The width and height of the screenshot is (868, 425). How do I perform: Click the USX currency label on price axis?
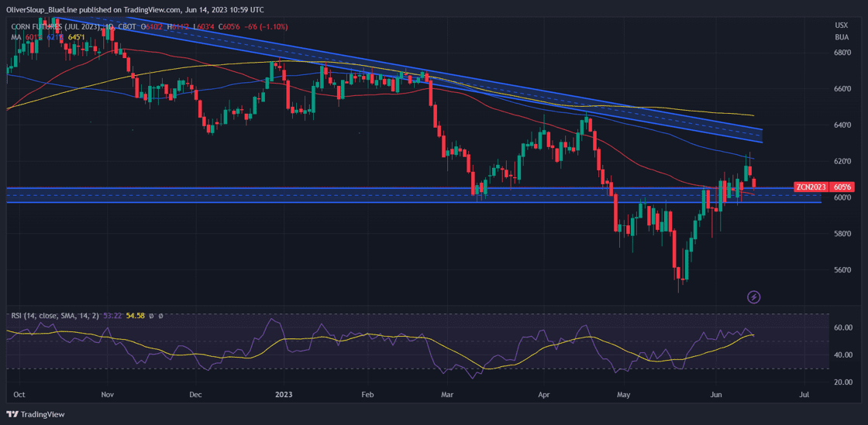840,25
